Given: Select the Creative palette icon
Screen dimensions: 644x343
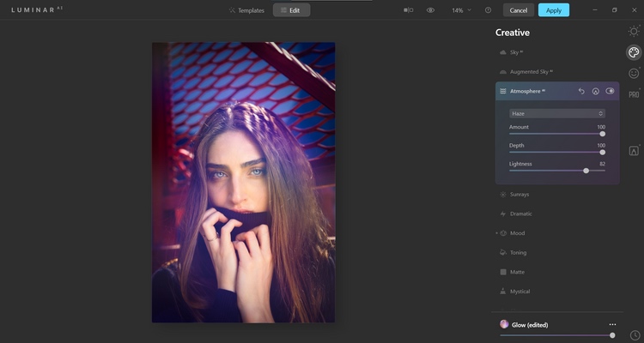Looking at the screenshot, I should tap(634, 52).
